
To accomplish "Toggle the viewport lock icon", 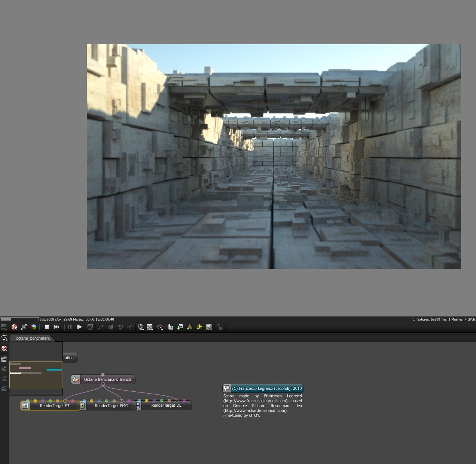I will [x=220, y=327].
